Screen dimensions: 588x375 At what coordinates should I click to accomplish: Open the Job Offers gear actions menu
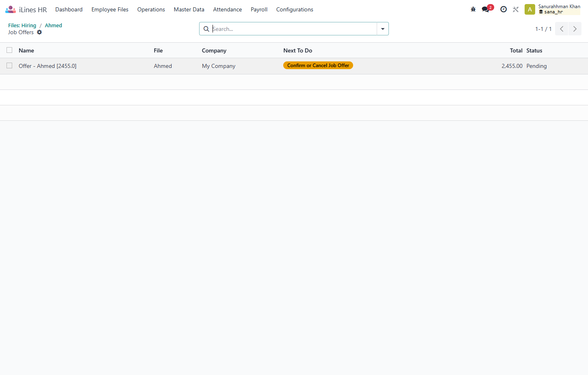click(x=39, y=32)
